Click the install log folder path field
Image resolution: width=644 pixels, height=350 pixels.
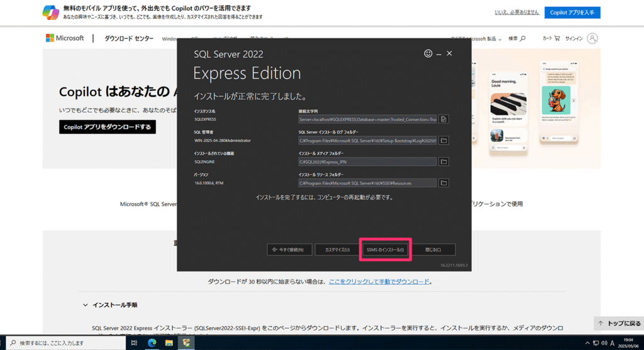[x=367, y=141]
